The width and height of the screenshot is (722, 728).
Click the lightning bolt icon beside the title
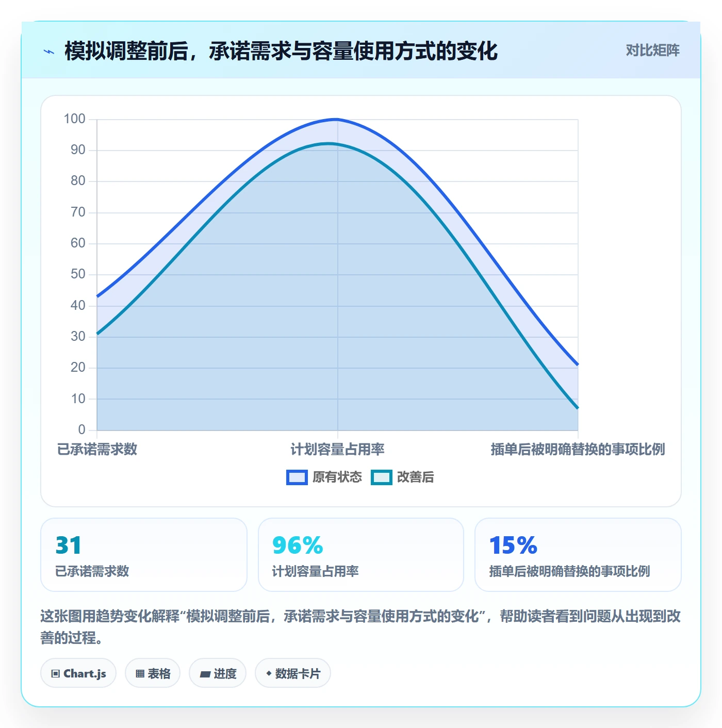click(x=49, y=52)
